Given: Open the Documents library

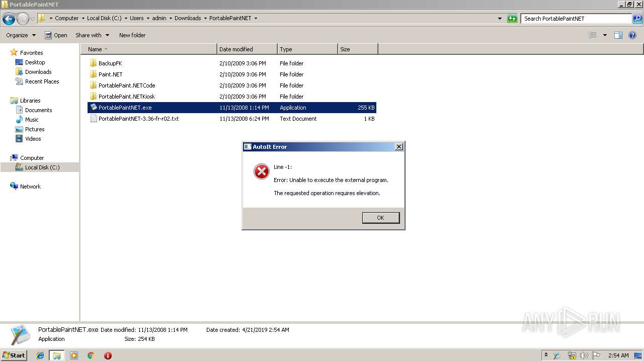Looking at the screenshot, I should point(38,110).
